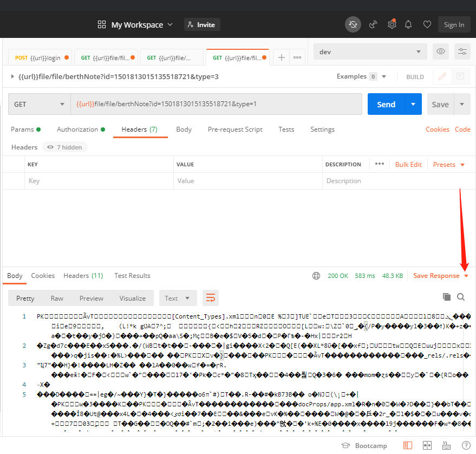Switch to the two pane layout icon
Viewport: 476px width, 454px height.
[427, 445]
